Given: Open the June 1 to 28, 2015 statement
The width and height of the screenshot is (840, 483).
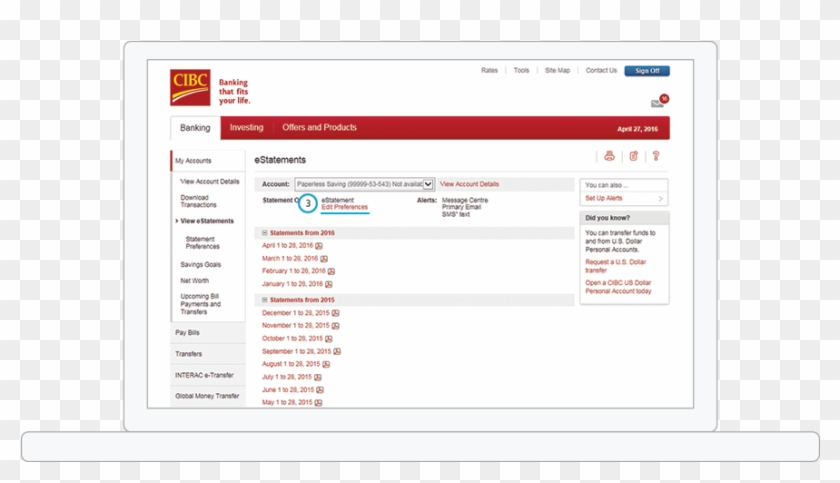Looking at the screenshot, I should point(288,390).
